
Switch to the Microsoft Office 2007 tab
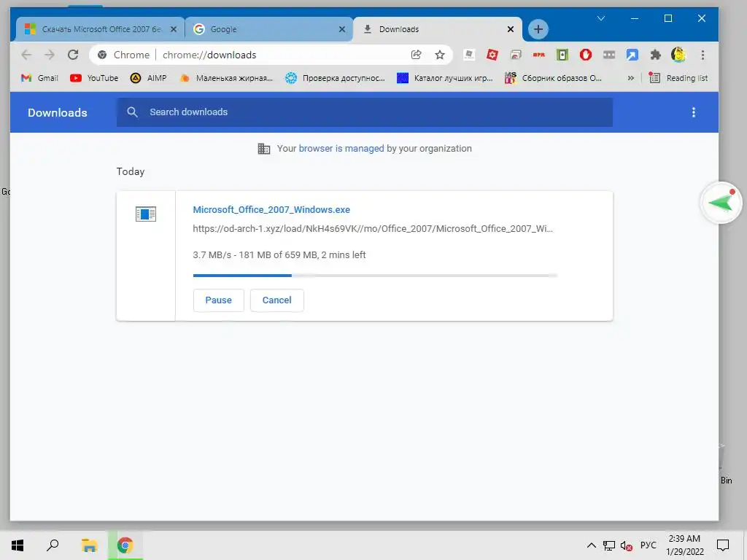(100, 29)
